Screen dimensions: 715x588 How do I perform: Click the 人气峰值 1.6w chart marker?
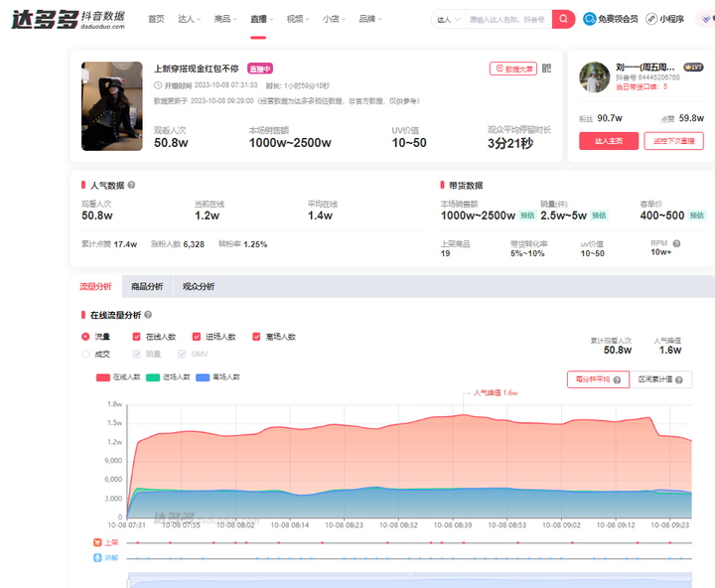496,392
